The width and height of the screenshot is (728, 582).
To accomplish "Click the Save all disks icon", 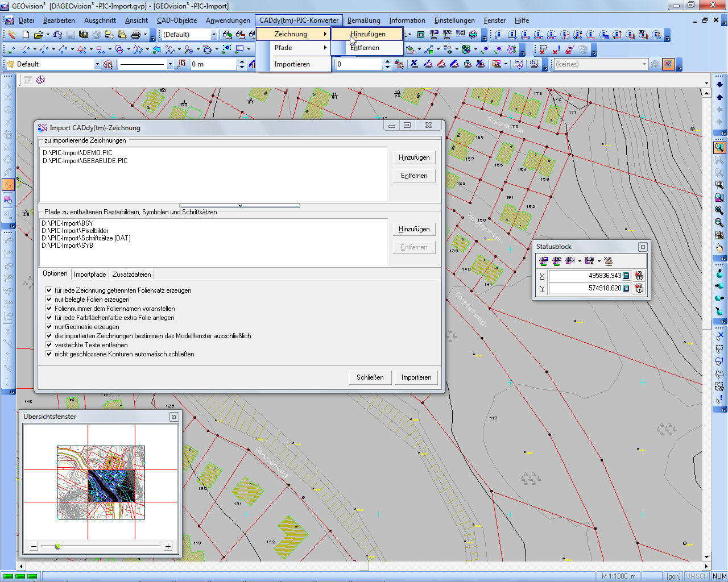I will pos(83,35).
